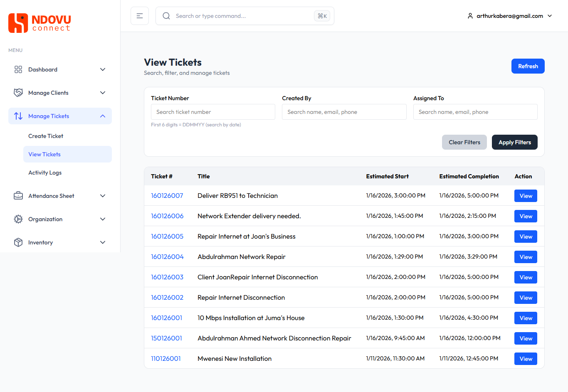Select Create Ticket in the sidebar
Viewport: 568px width, 392px height.
[46, 136]
